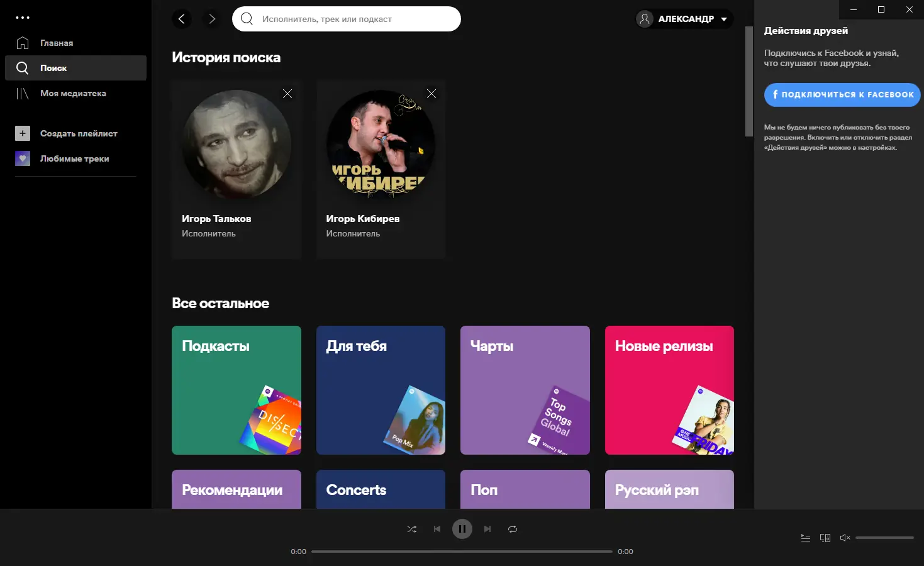The image size is (924, 566).
Task: Maximize the Spotify window
Action: tap(881, 9)
